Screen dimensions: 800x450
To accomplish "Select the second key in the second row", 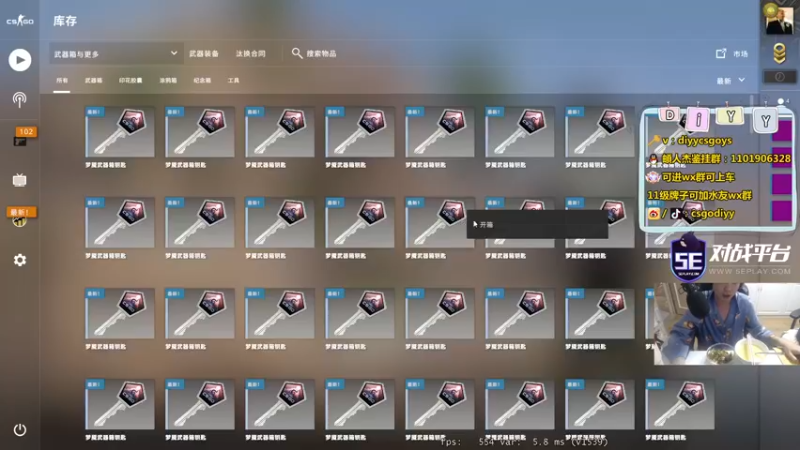I will click(x=200, y=222).
